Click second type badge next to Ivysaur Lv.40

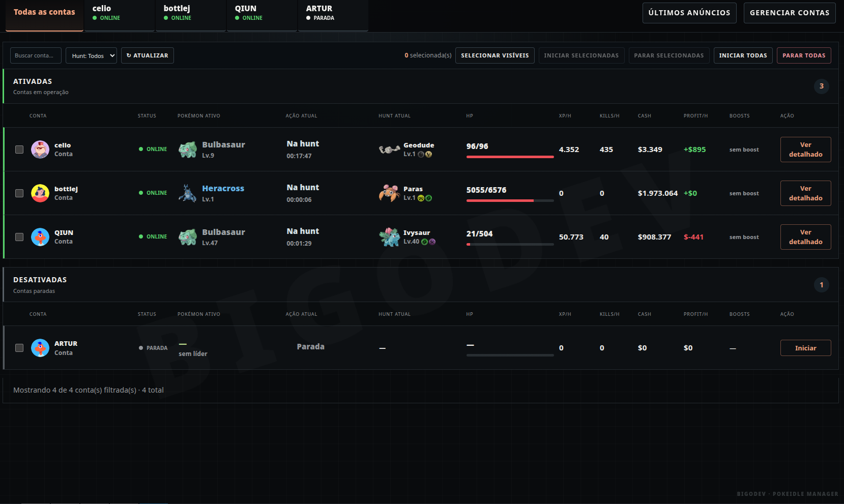(432, 242)
